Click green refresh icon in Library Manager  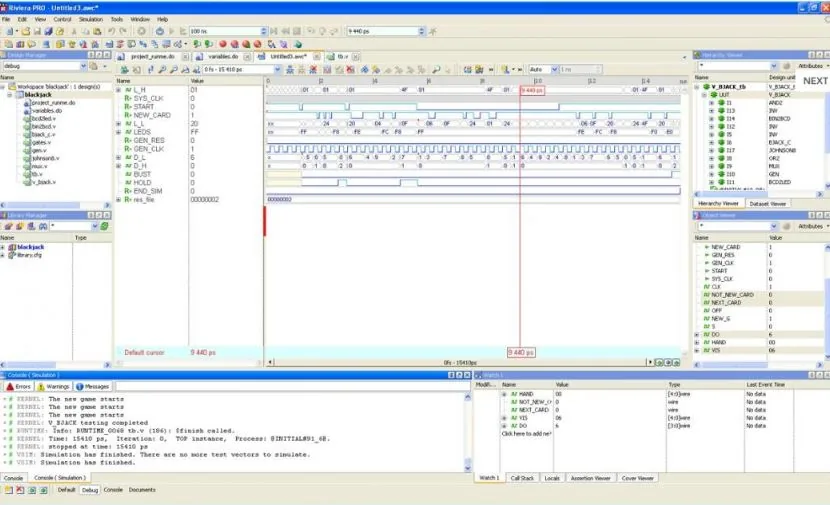coord(105,227)
